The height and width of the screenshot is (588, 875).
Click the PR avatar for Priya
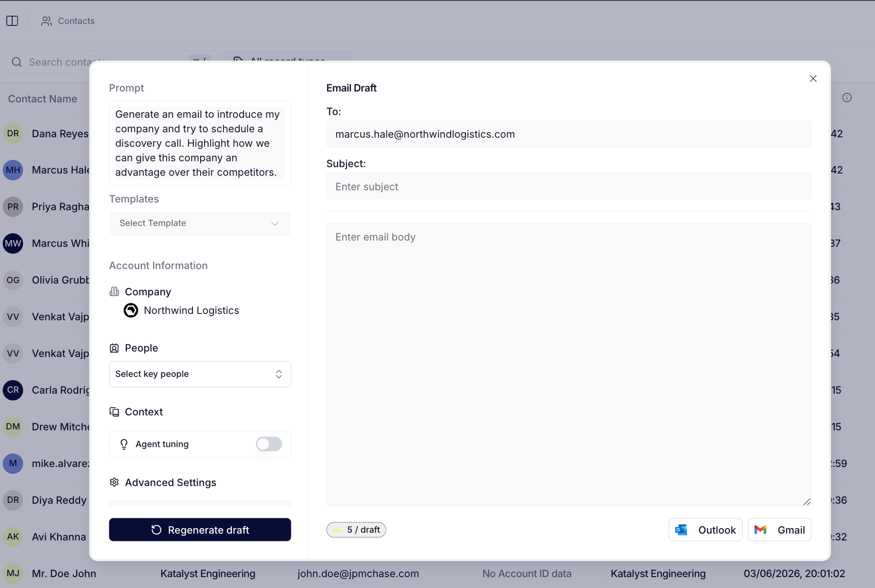[x=13, y=207]
